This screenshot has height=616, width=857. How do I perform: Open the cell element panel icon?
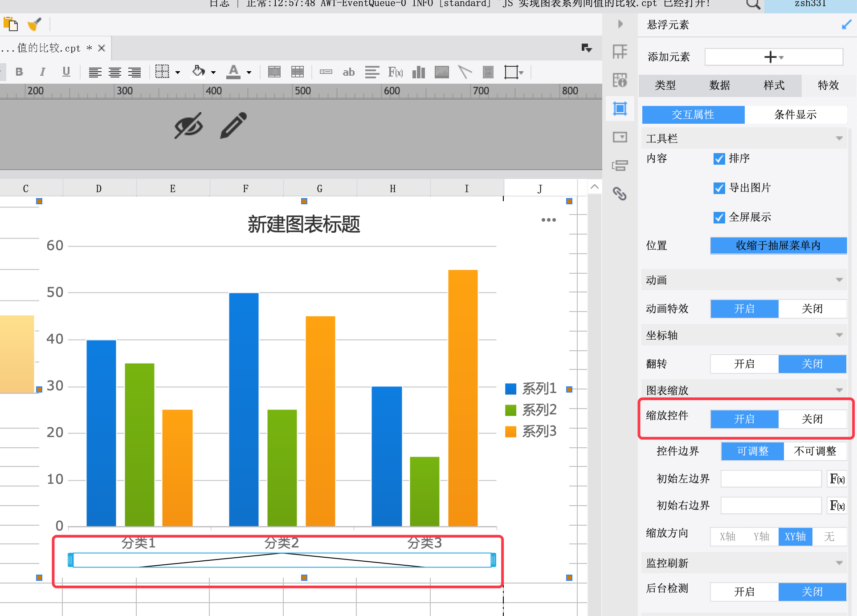pos(620,52)
